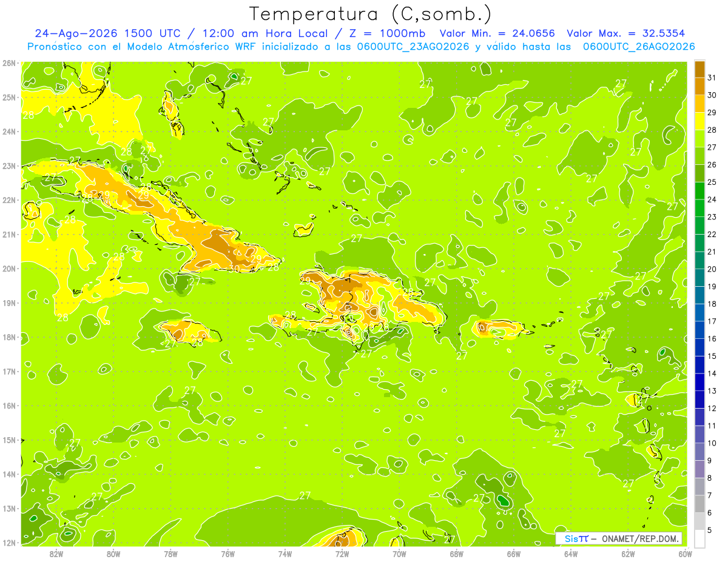
Task: Click the 16N latitude label
Action: pos(9,406)
